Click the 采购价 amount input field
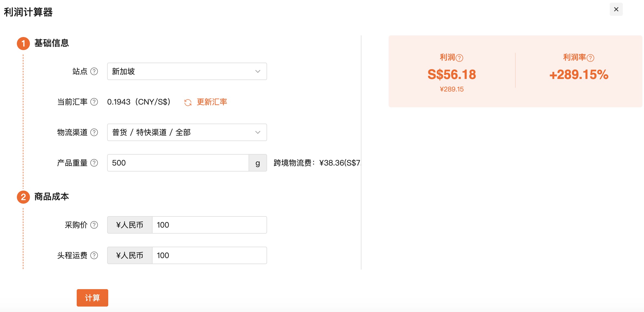This screenshot has width=644, height=312. (x=209, y=225)
